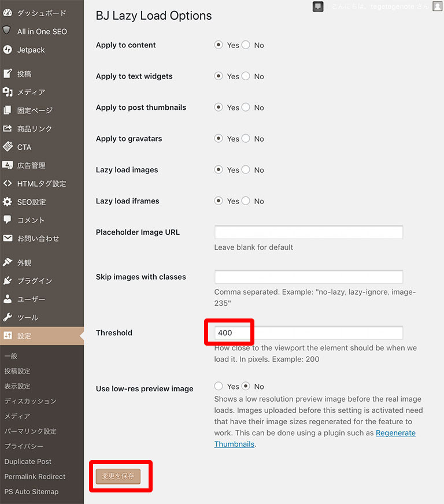
Task: Select Yes for Apply to content
Action: click(219, 45)
